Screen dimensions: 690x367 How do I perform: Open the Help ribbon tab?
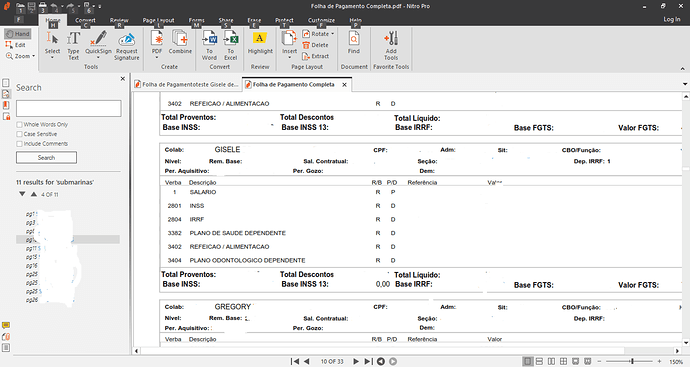[356, 21]
